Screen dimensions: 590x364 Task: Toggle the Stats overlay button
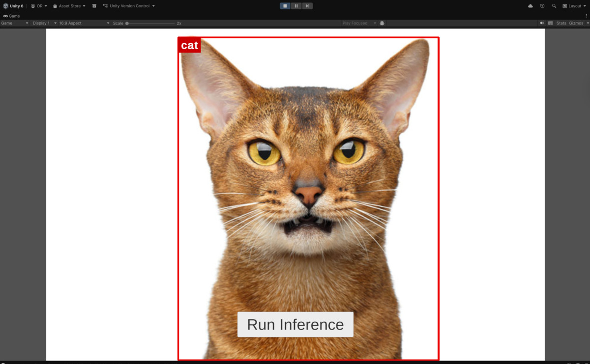click(561, 23)
